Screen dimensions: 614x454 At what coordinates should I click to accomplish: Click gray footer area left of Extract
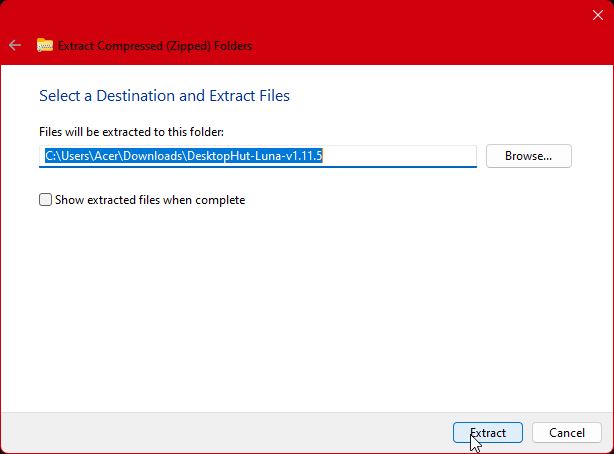[220, 432]
